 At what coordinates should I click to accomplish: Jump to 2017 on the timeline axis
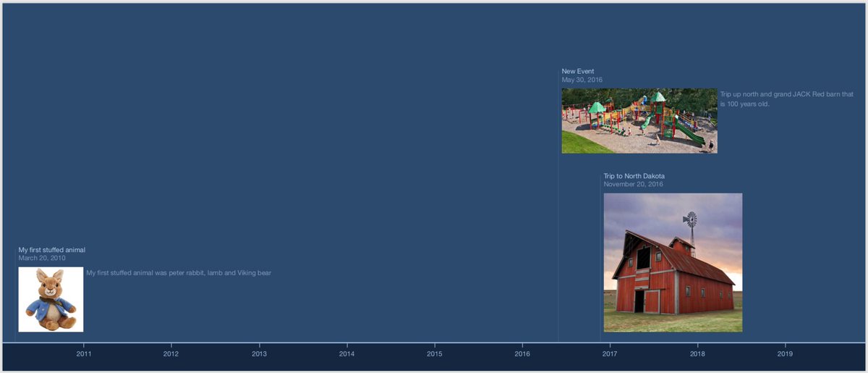(x=610, y=354)
